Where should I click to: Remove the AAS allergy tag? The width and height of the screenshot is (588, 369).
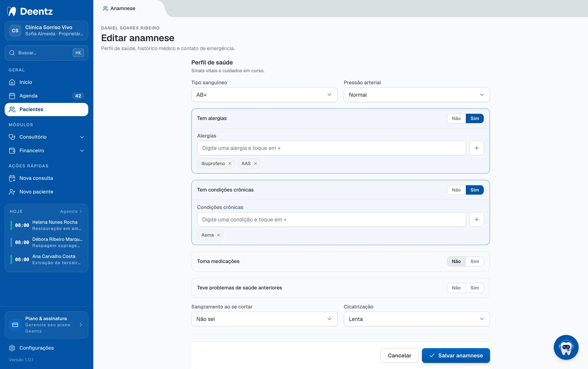(x=255, y=163)
